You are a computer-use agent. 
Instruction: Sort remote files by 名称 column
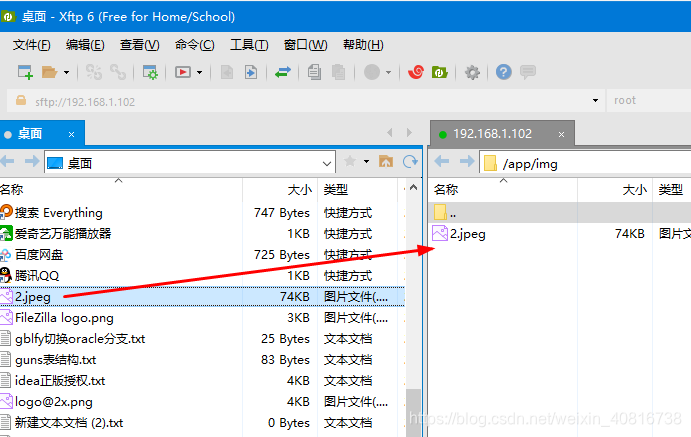point(503,190)
